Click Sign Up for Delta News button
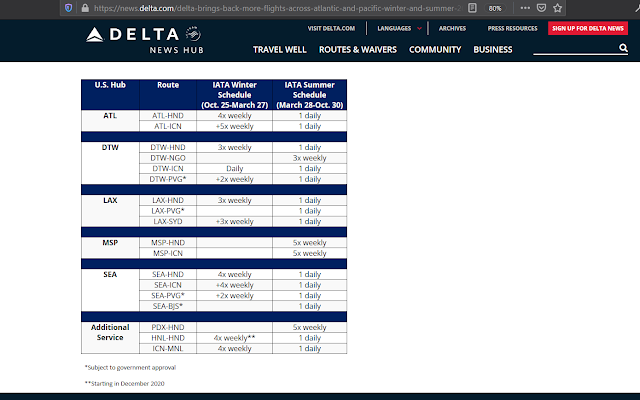 pos(588,28)
